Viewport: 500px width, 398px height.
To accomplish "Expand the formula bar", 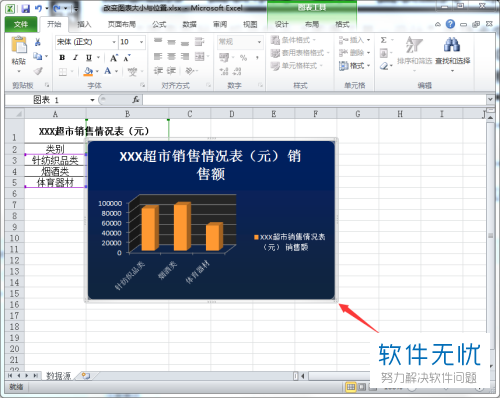I will (x=490, y=99).
